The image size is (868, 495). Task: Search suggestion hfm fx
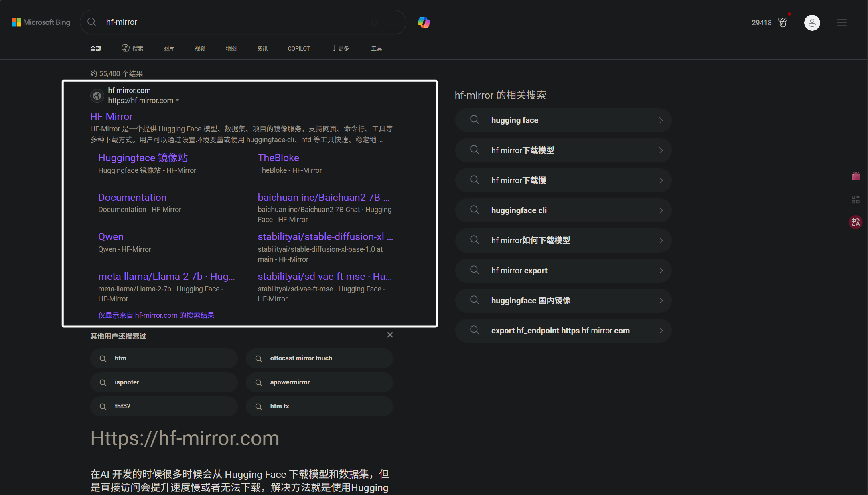pyautogui.click(x=319, y=406)
